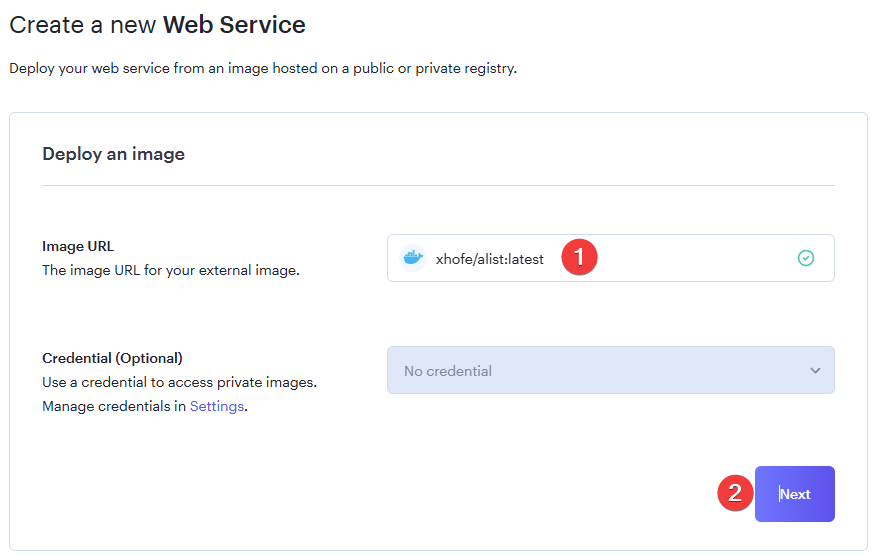Click the Docker whale icon in Image URL field
The height and width of the screenshot is (560, 876).
click(412, 258)
